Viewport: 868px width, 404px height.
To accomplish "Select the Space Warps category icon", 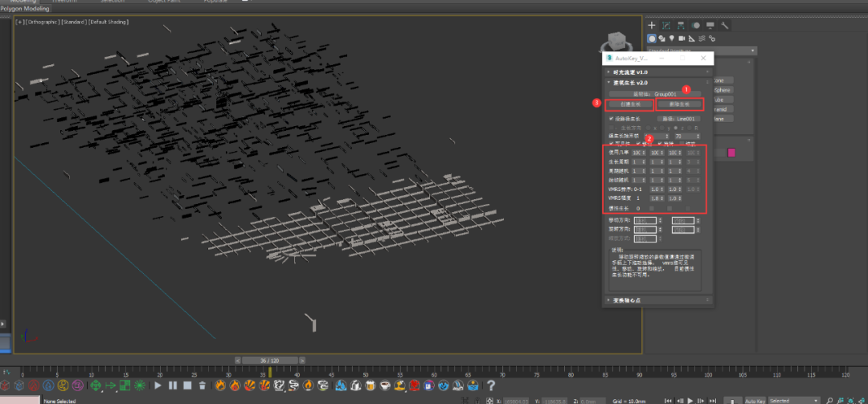I will tap(702, 39).
